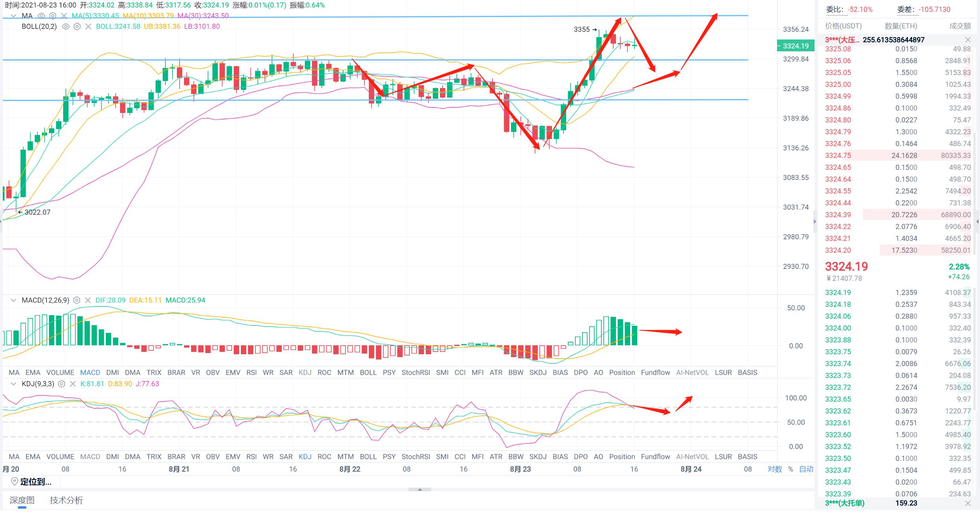Click the location pin icon beside 定位到

coord(15,481)
